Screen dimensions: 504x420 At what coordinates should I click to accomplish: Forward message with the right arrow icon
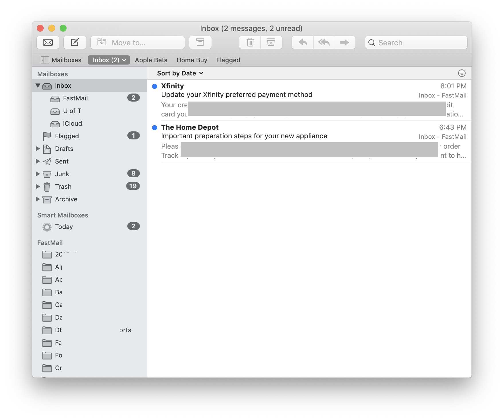345,42
